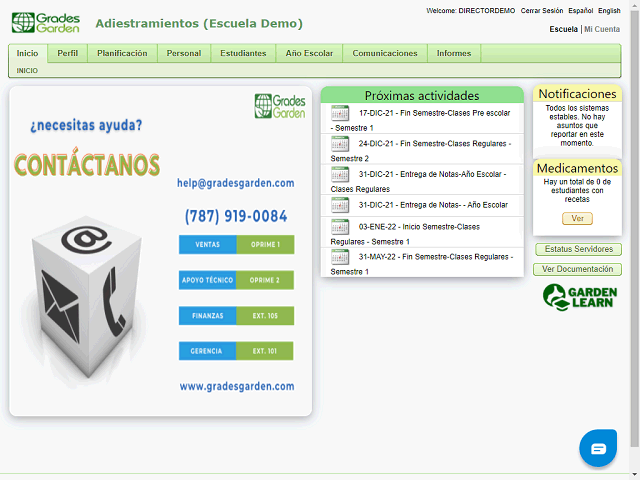This screenshot has height=480, width=640.
Task: Click the EXT. 105 label
Action: click(x=265, y=316)
